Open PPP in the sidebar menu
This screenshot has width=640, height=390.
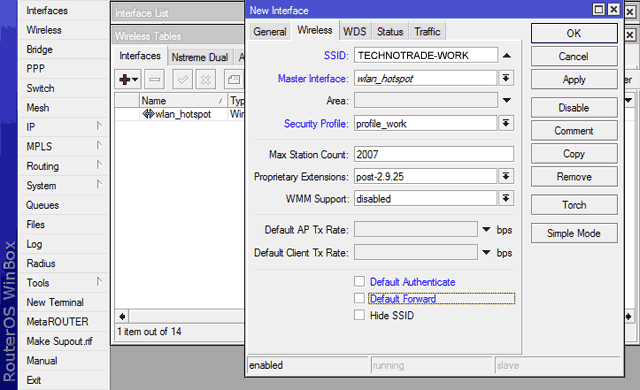[63, 69]
